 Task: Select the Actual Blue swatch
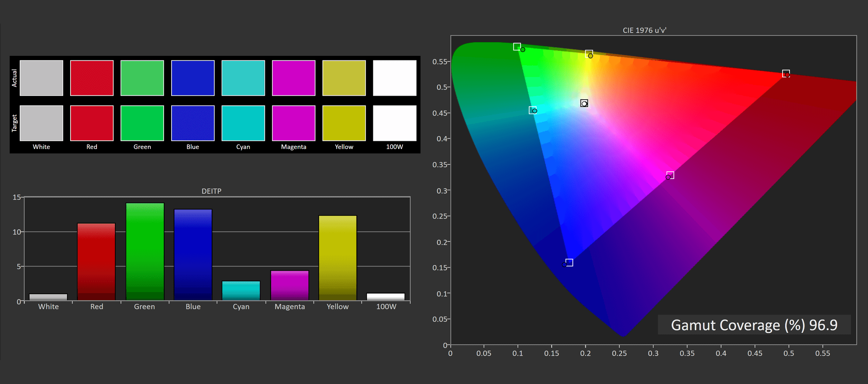(x=193, y=78)
